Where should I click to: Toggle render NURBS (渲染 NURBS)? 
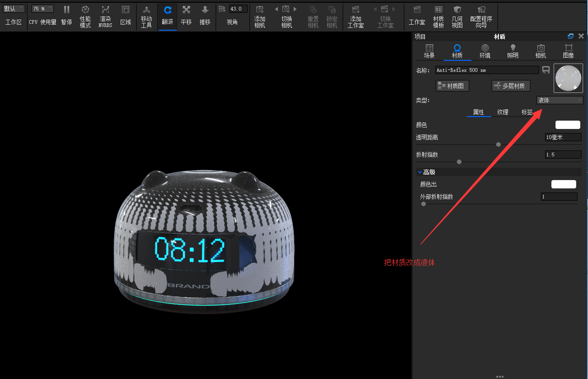pos(105,16)
